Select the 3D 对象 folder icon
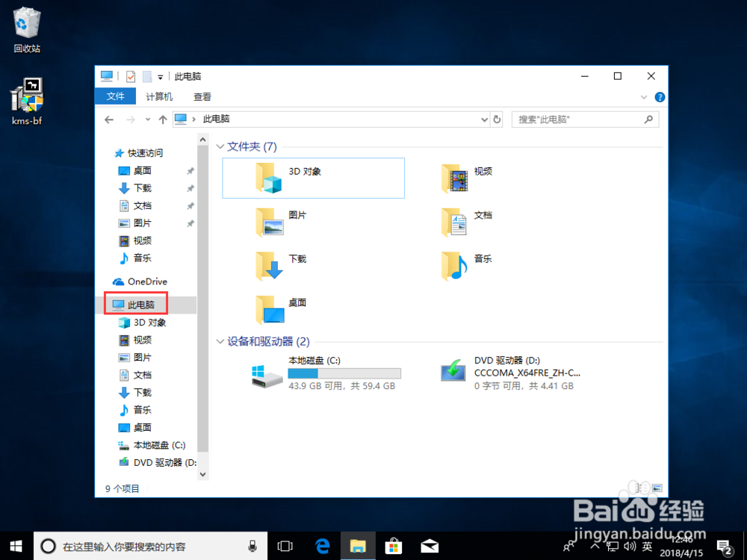Image resolution: width=747 pixels, height=560 pixels. click(270, 178)
